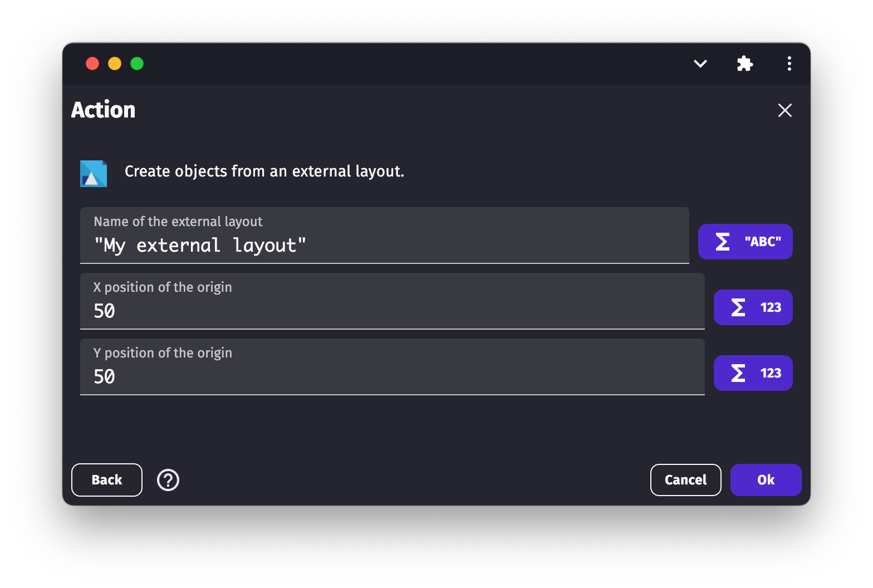Click the "Create objects from an external layout" description
Viewport: 873px width, 588px height.
(264, 171)
